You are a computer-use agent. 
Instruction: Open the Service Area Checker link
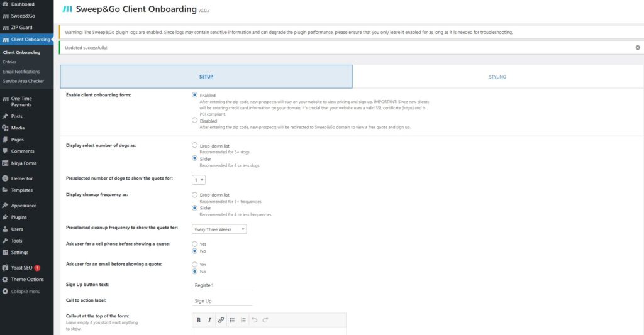point(23,81)
